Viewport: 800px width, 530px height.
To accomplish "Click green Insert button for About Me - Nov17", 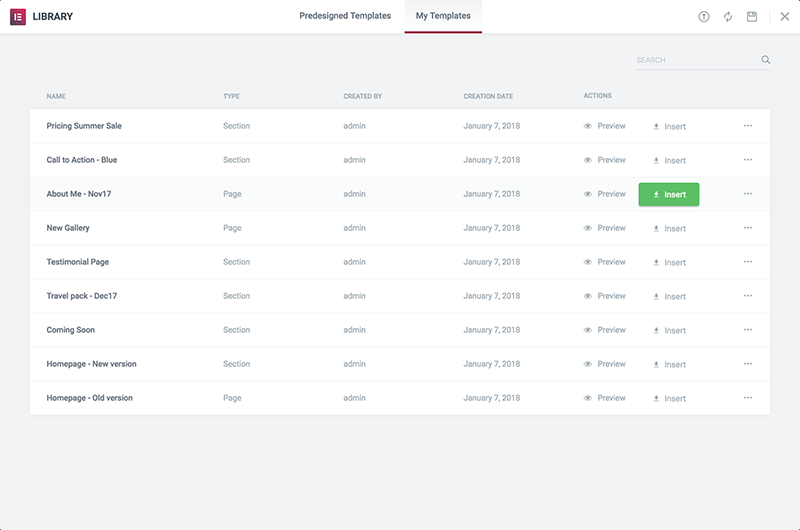I will [x=669, y=194].
